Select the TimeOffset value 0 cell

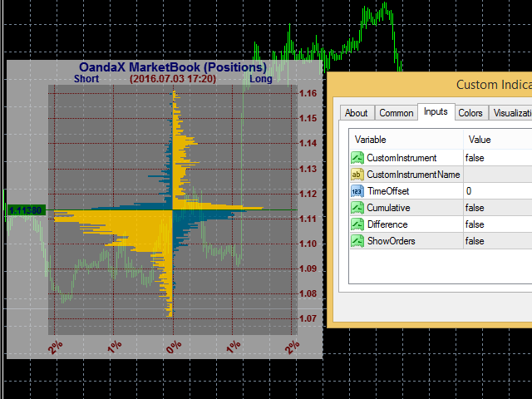(x=497, y=191)
